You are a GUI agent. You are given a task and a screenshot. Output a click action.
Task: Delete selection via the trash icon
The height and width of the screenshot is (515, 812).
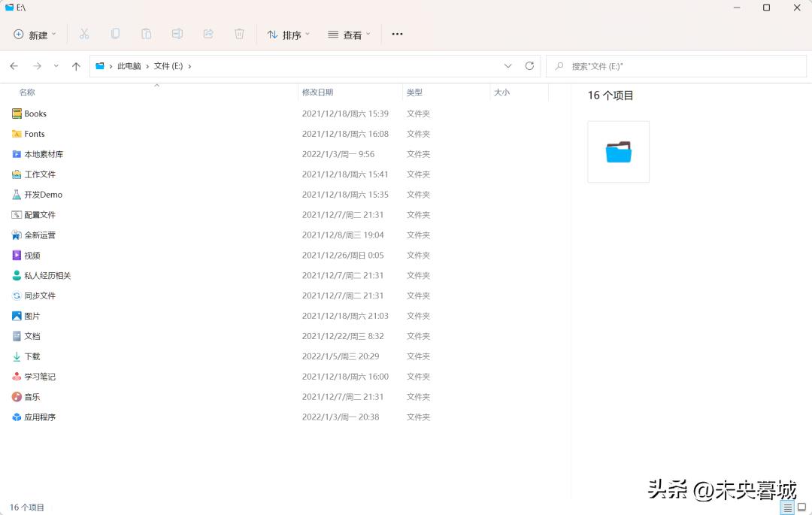click(x=239, y=34)
